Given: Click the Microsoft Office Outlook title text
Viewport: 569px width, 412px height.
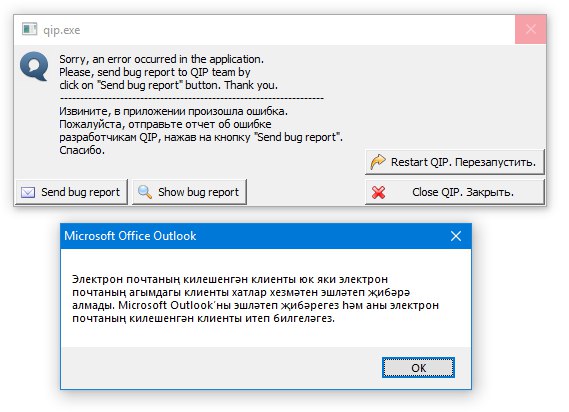Looking at the screenshot, I should 130,236.
